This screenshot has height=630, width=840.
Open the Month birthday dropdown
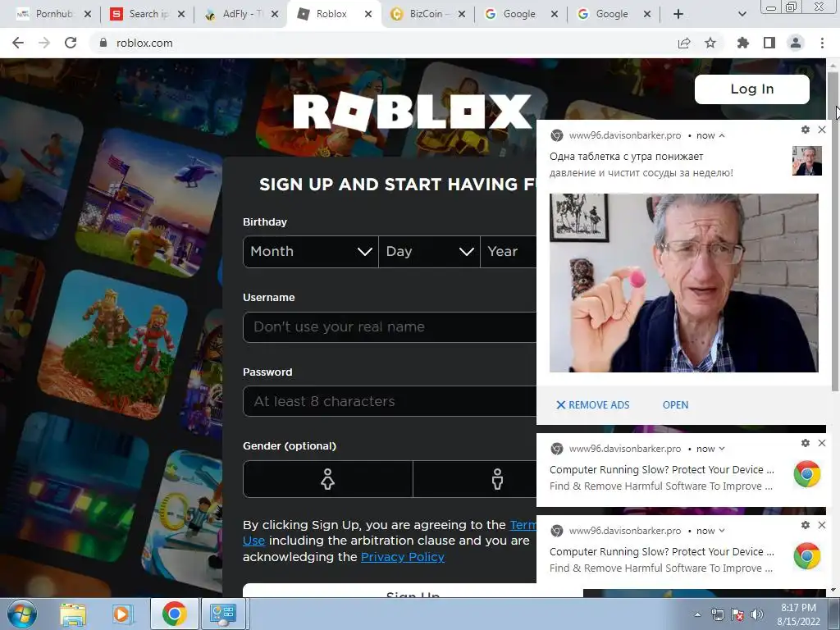[x=311, y=251]
